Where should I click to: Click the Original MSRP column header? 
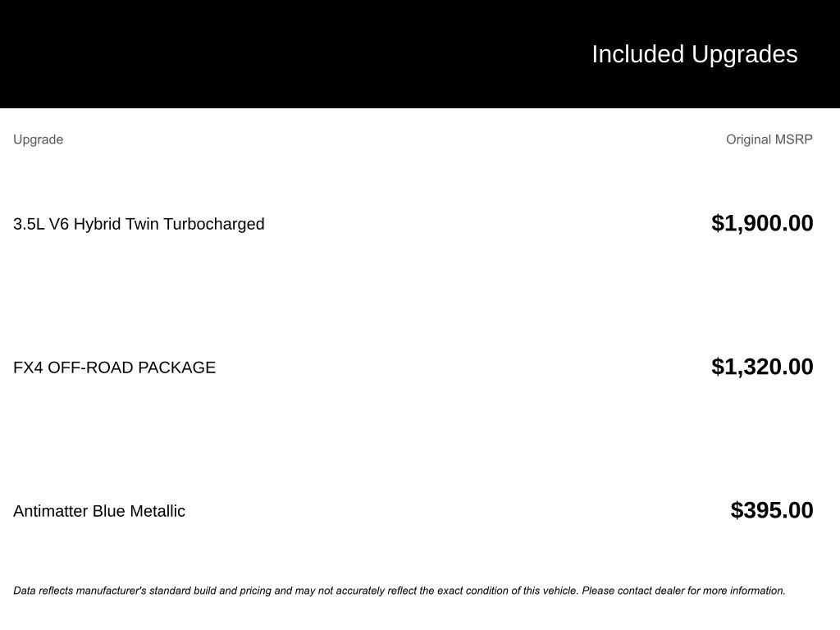click(x=769, y=139)
